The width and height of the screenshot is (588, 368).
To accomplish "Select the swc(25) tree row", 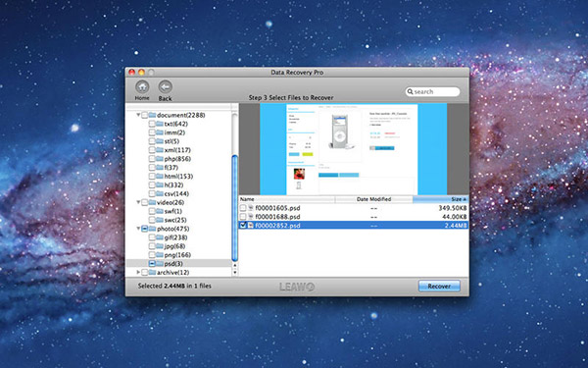I will tap(178, 220).
